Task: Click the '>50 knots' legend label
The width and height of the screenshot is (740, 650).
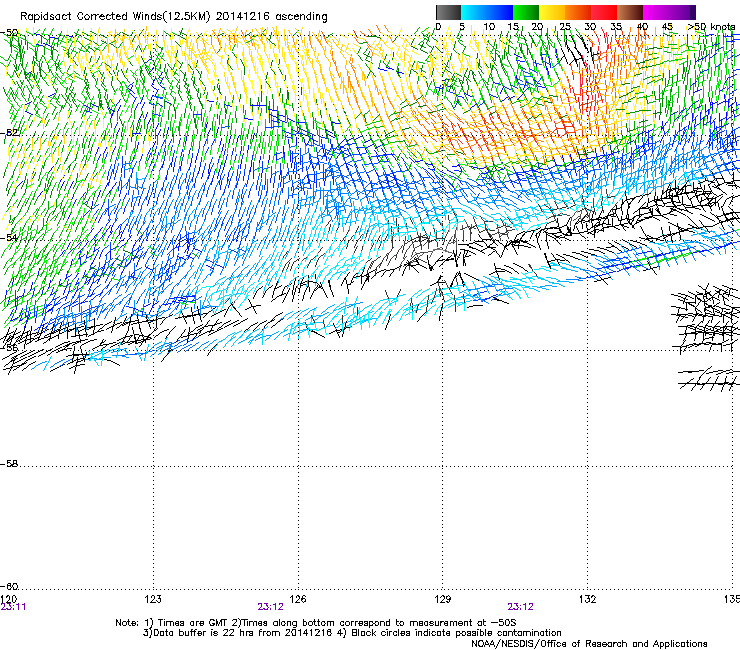Action: [711, 27]
